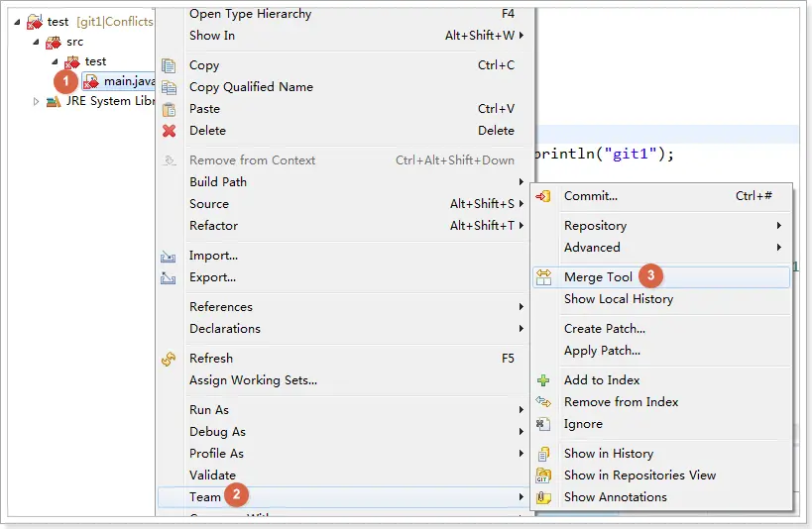This screenshot has height=529, width=812.
Task: Click the git1 string in the editor
Action: point(631,154)
